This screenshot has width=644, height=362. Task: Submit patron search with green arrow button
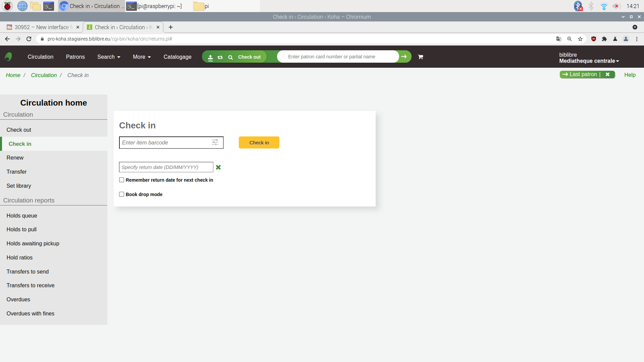click(404, 57)
